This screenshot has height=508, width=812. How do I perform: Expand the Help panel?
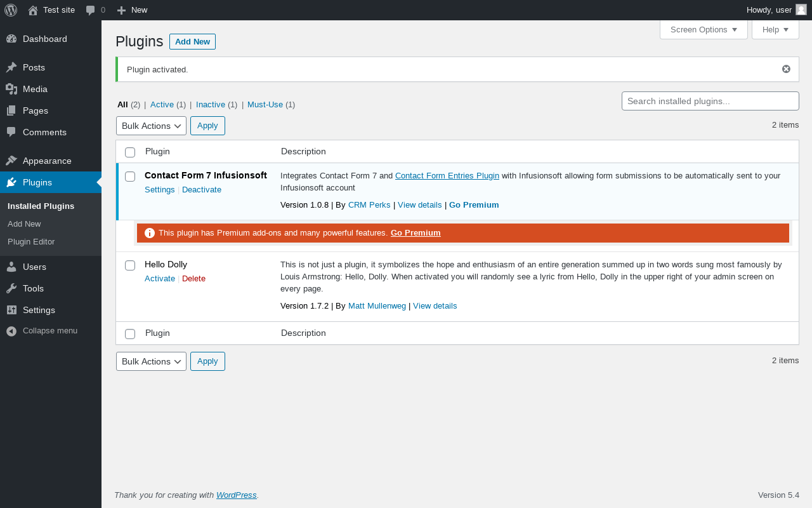(x=775, y=30)
